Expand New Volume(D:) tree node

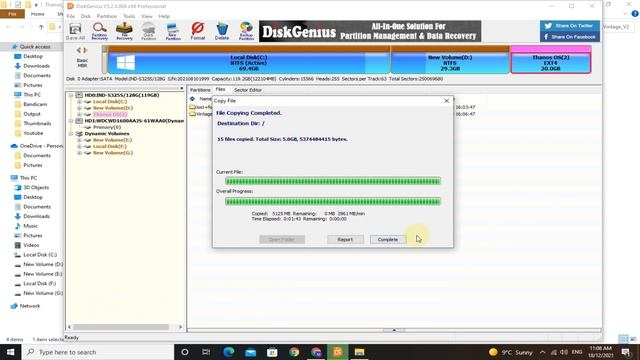(x=79, y=108)
